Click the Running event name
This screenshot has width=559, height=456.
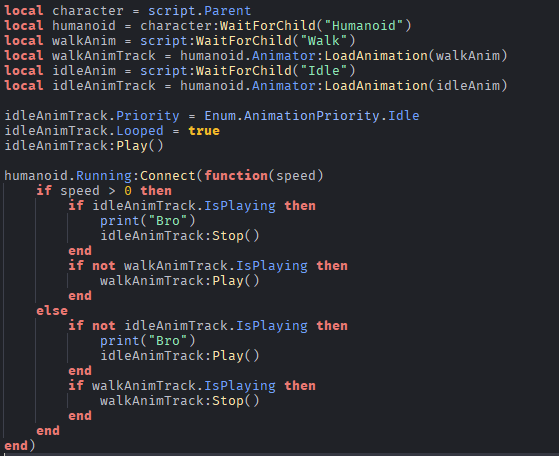pos(104,175)
